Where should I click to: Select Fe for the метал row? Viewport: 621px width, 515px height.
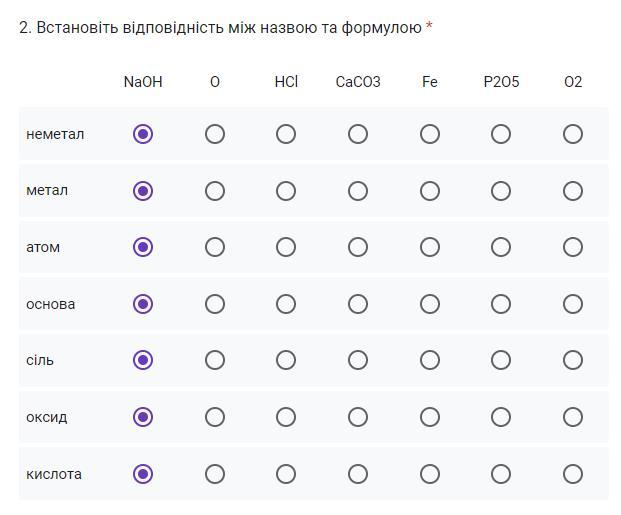click(430, 191)
